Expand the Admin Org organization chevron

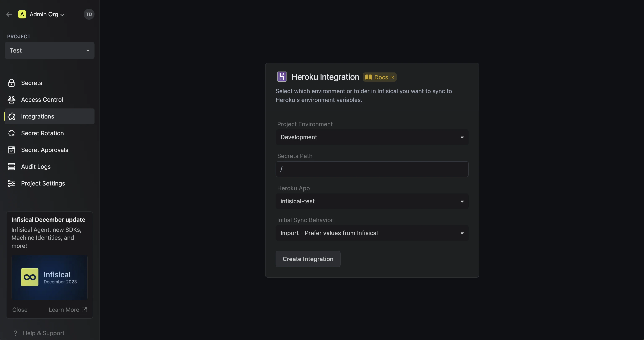click(62, 15)
